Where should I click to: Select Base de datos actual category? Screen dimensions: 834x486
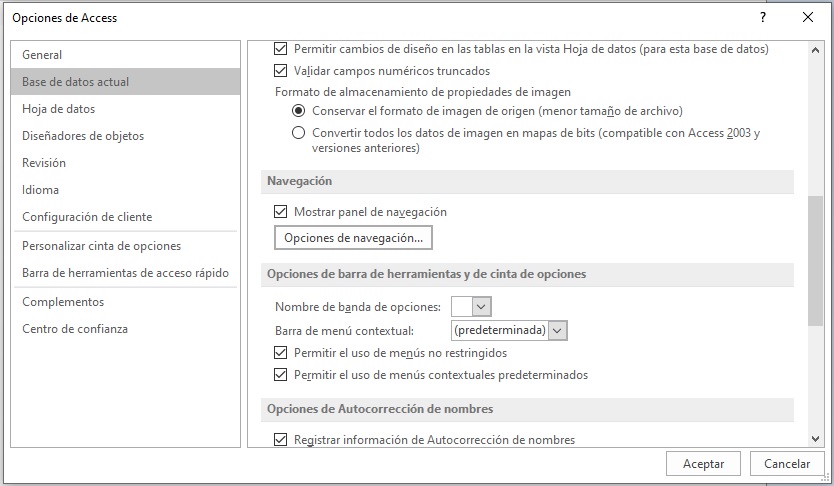[126, 82]
